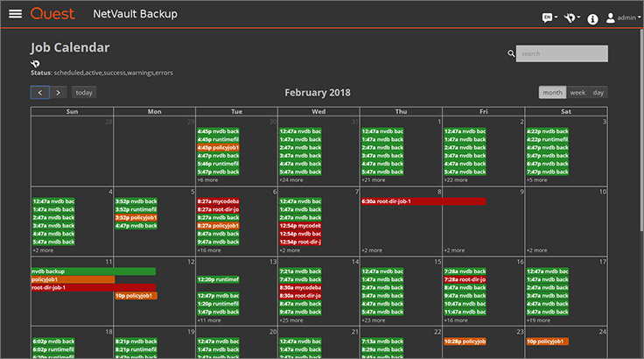Image resolution: width=644 pixels, height=359 pixels.
Task: Click inside the search input field
Action: click(x=562, y=53)
